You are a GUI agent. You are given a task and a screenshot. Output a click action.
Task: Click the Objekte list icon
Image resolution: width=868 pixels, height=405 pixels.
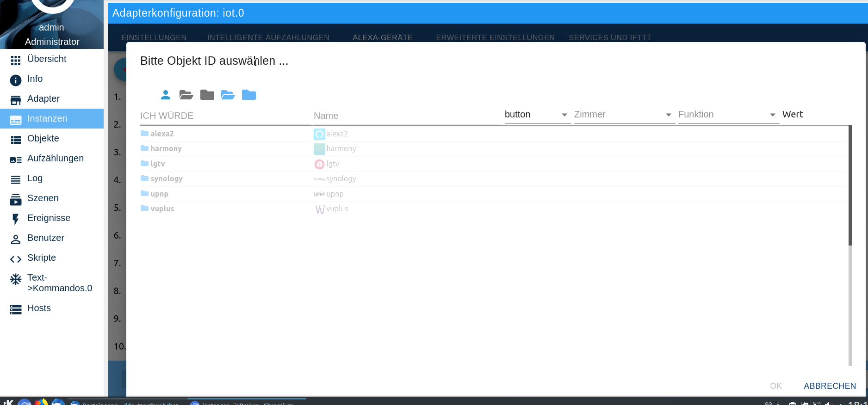pyautogui.click(x=16, y=140)
